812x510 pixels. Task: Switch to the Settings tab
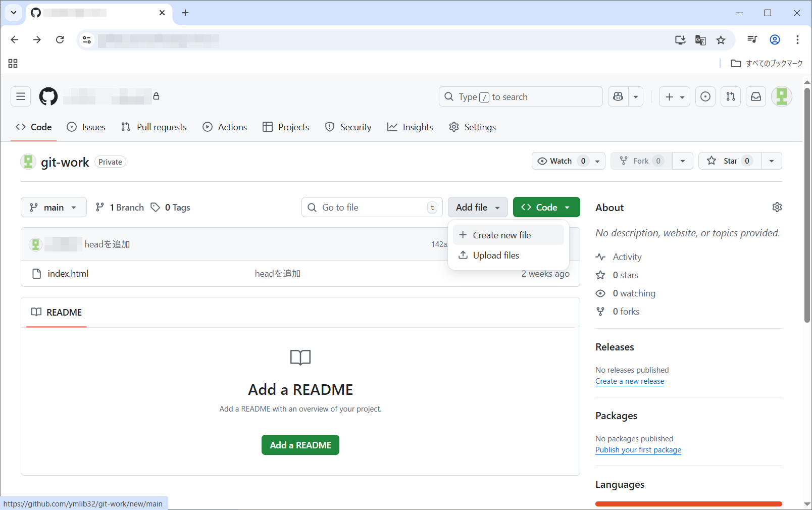472,127
